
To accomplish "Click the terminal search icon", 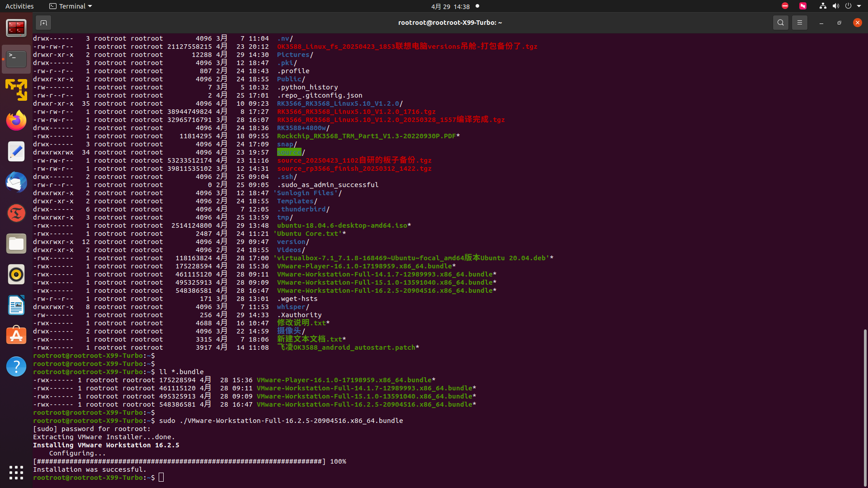I will click(x=780, y=23).
